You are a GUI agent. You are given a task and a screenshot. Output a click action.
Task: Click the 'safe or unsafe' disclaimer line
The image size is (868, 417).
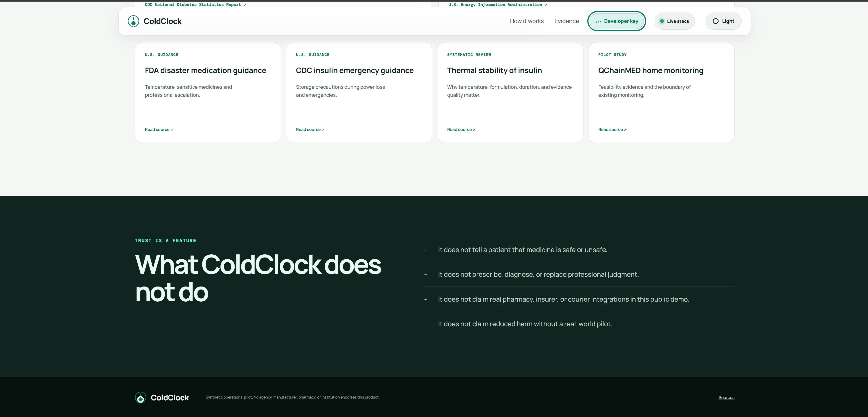522,250
